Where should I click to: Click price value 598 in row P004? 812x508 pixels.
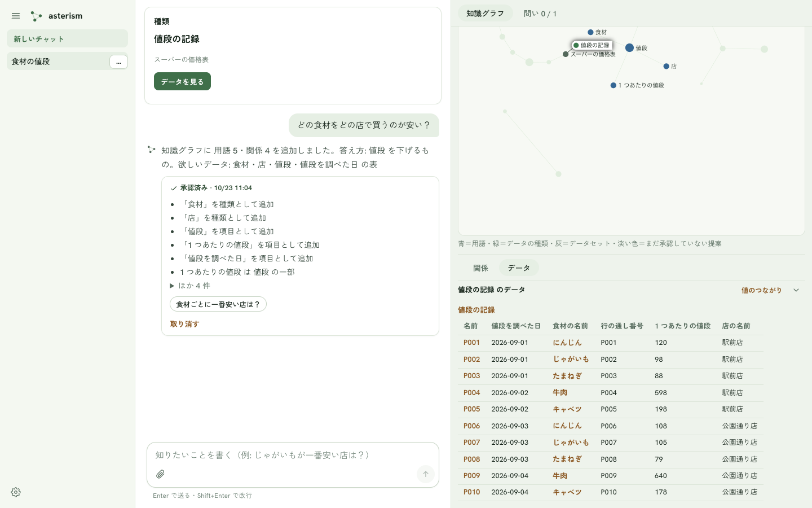click(661, 392)
